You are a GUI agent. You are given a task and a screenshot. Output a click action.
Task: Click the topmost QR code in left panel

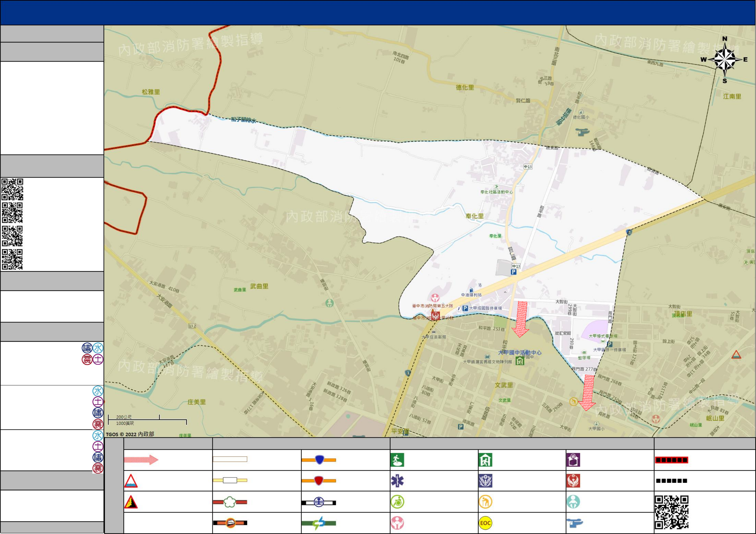point(13,190)
